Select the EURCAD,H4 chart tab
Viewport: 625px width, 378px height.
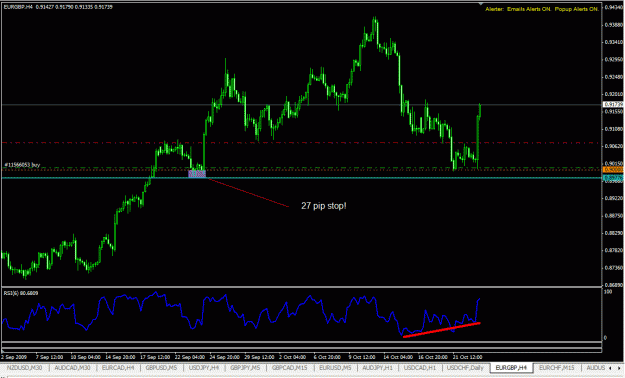[x=118, y=368]
